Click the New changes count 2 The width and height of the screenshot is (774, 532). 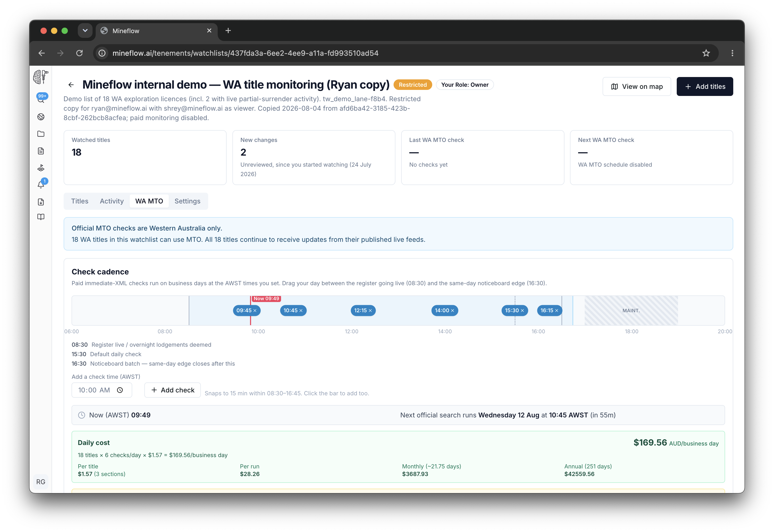(x=243, y=152)
